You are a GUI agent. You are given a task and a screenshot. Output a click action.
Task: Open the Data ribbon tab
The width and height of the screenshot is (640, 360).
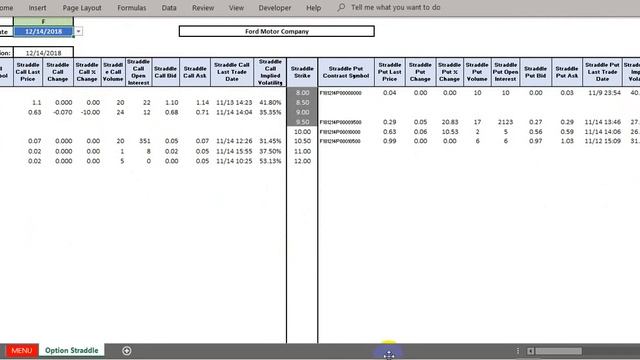(169, 8)
